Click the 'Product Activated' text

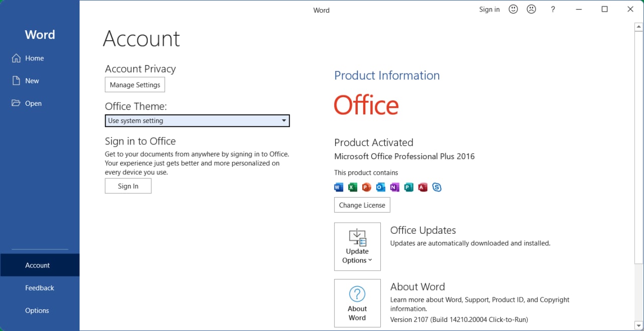(x=374, y=143)
